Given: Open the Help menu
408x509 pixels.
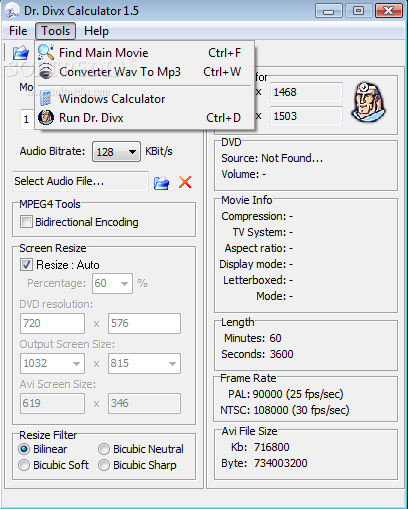Looking at the screenshot, I should (x=96, y=31).
